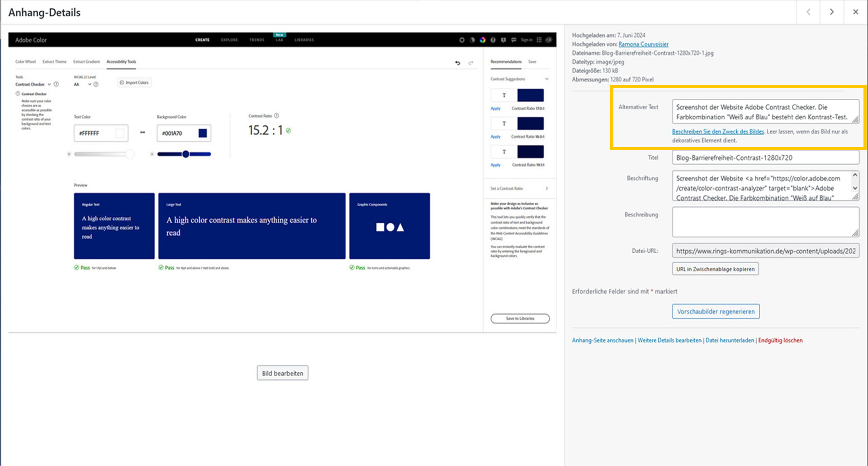Expand the Contrast Suggestions chevron
Screen dimensions: 868x466
[x=546, y=79]
